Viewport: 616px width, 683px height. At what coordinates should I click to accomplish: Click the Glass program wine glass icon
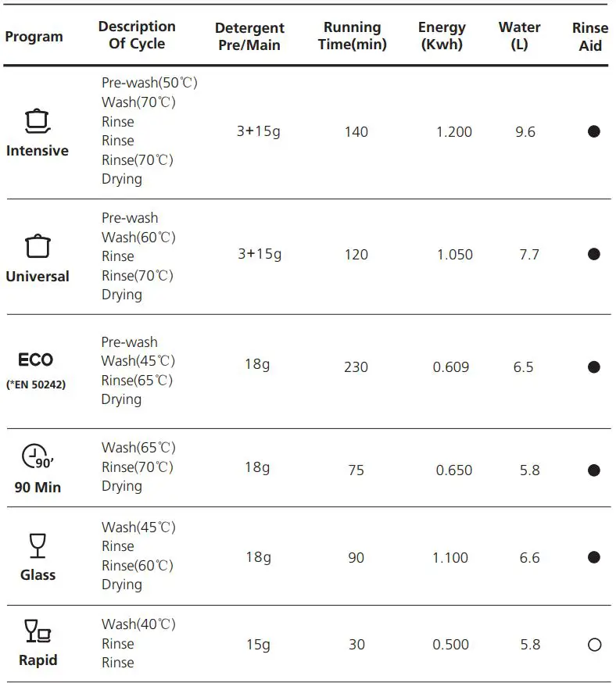(38, 545)
